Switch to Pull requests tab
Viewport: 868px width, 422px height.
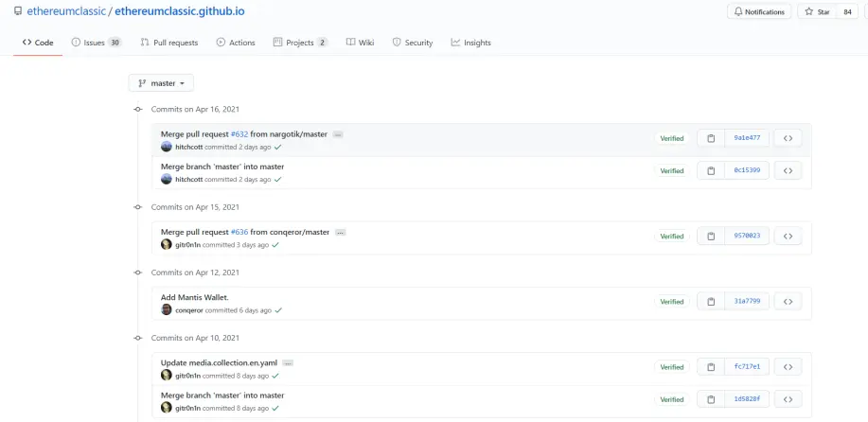click(168, 43)
